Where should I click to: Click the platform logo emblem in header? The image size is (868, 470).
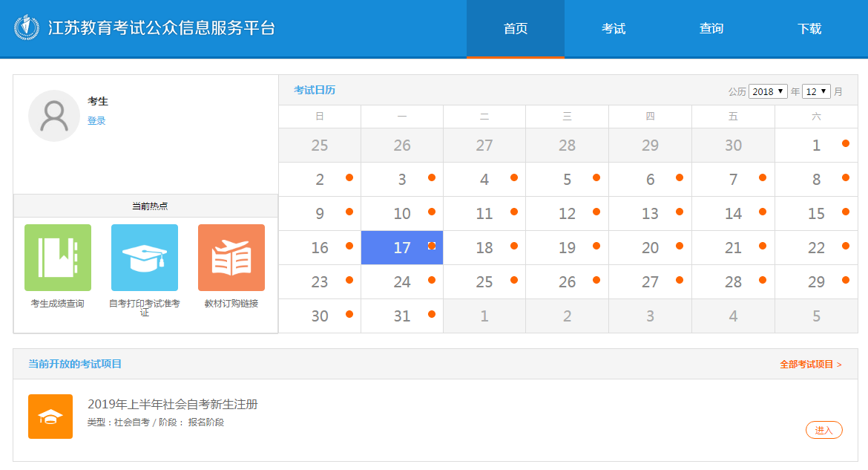click(27, 28)
